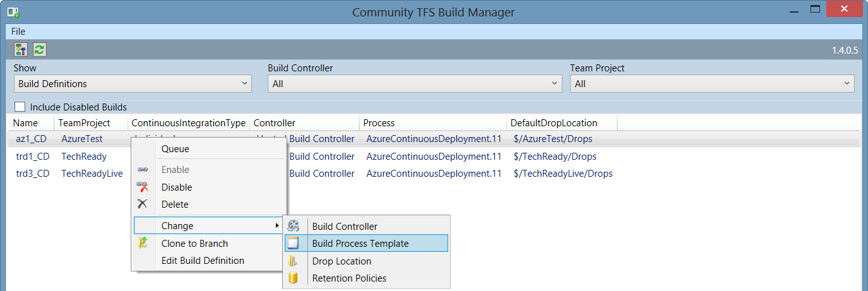Click the Retention Policies cylinder icon

tap(294, 278)
